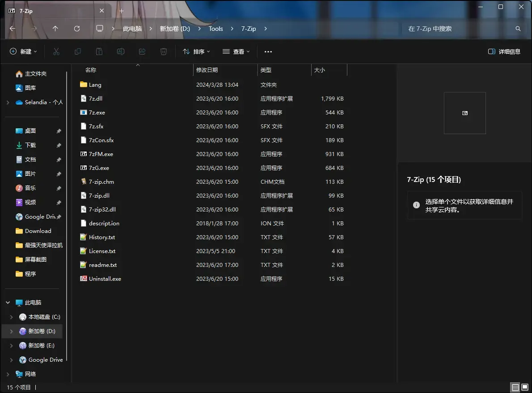Toggle the details pane button
532x393 pixels.
click(504, 51)
